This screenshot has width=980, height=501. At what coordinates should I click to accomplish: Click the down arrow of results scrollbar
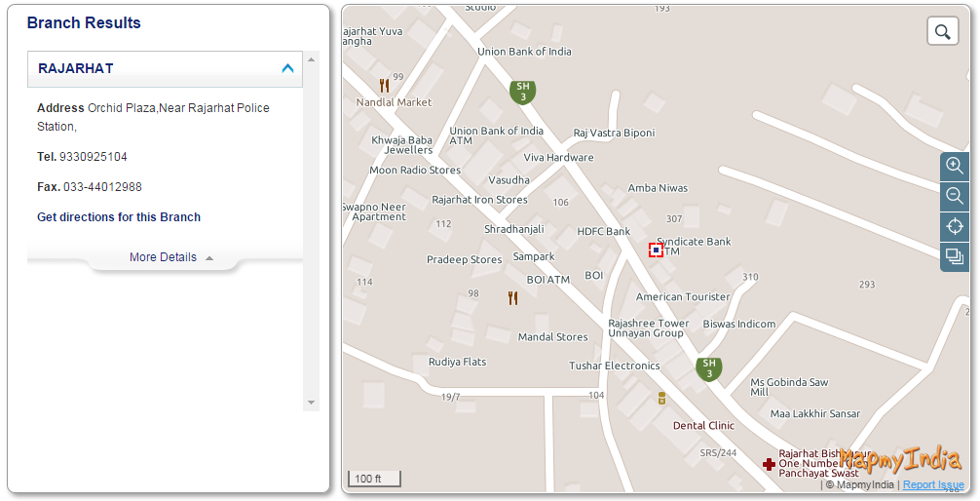click(312, 403)
